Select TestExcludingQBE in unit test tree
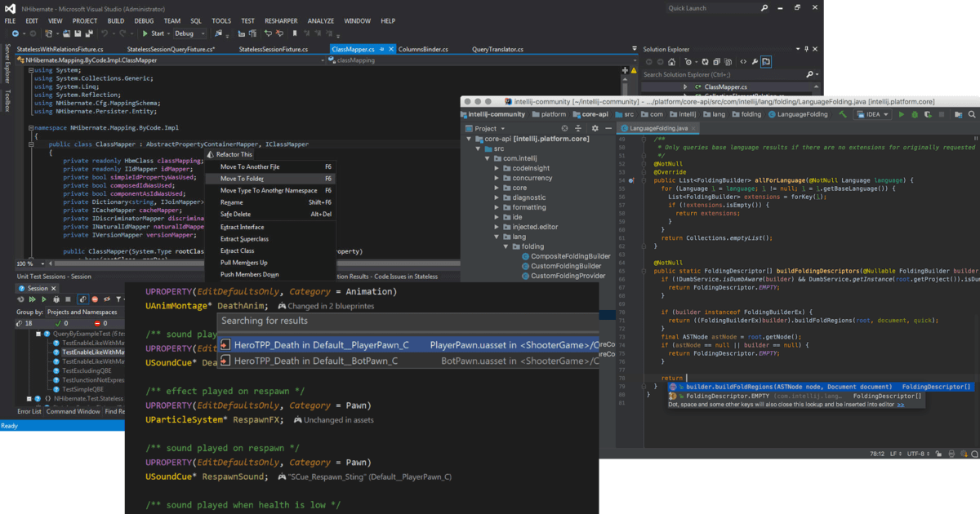This screenshot has width=980, height=514. tap(87, 370)
